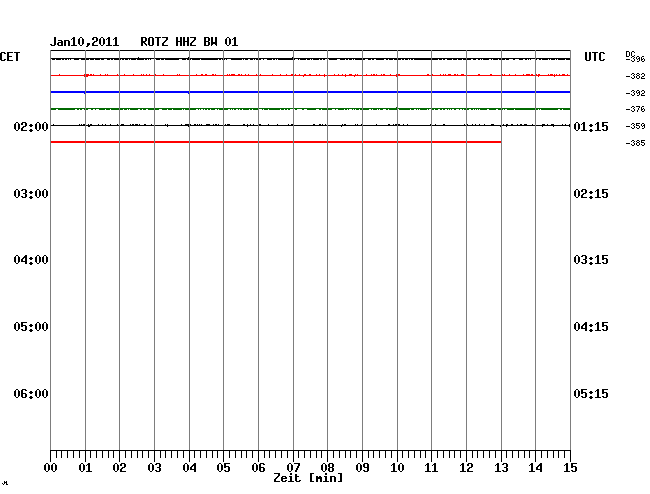This screenshot has width=650, height=494.
Task: Click the CET timezone label
Action: pos(10,57)
